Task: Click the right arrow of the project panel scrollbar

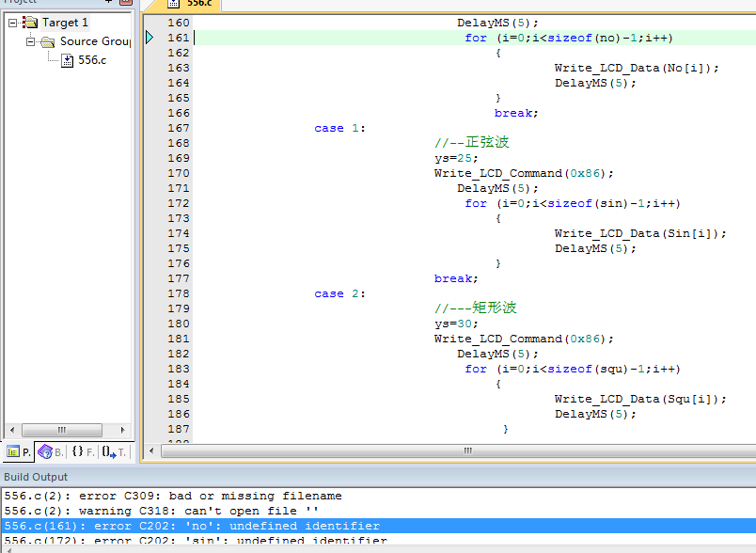Action: 122,430
